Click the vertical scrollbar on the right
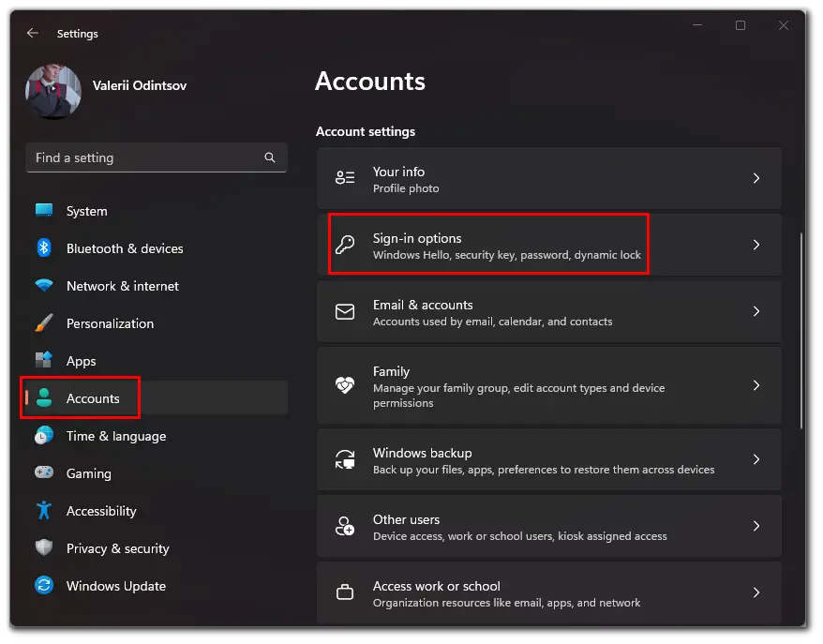The height and width of the screenshot is (644, 823). (x=801, y=331)
